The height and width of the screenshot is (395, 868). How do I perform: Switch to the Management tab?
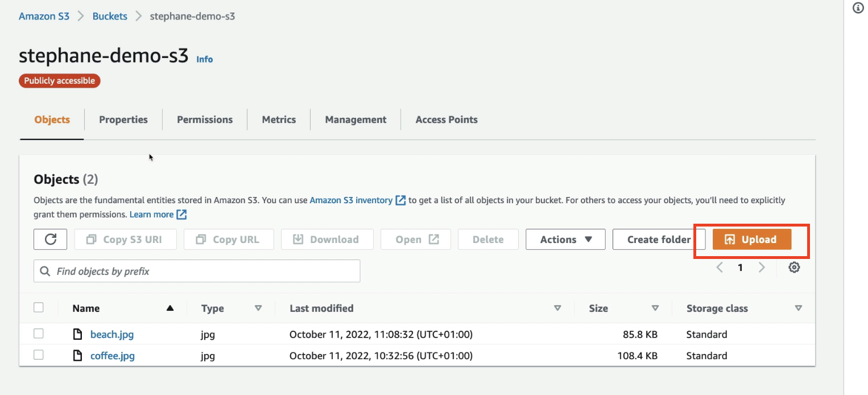pos(356,120)
